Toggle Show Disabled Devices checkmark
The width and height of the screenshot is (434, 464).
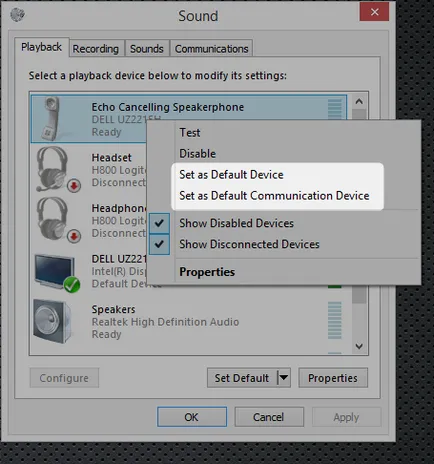point(159,223)
